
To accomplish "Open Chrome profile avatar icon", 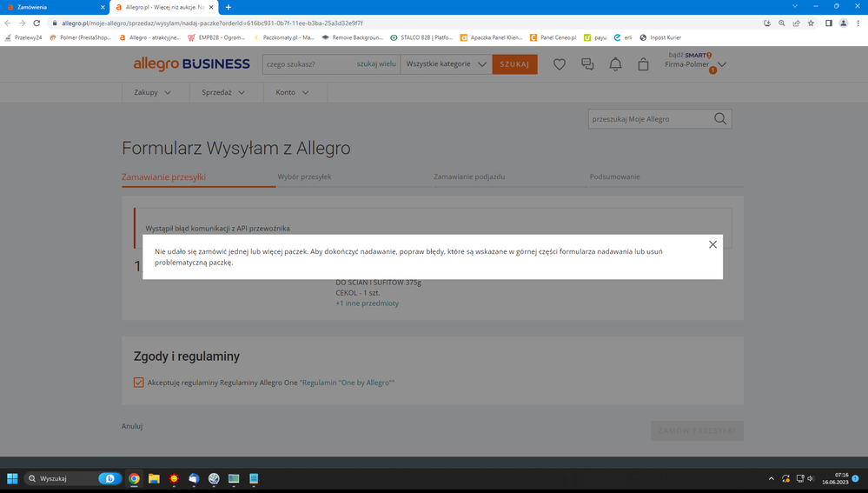I will (843, 23).
